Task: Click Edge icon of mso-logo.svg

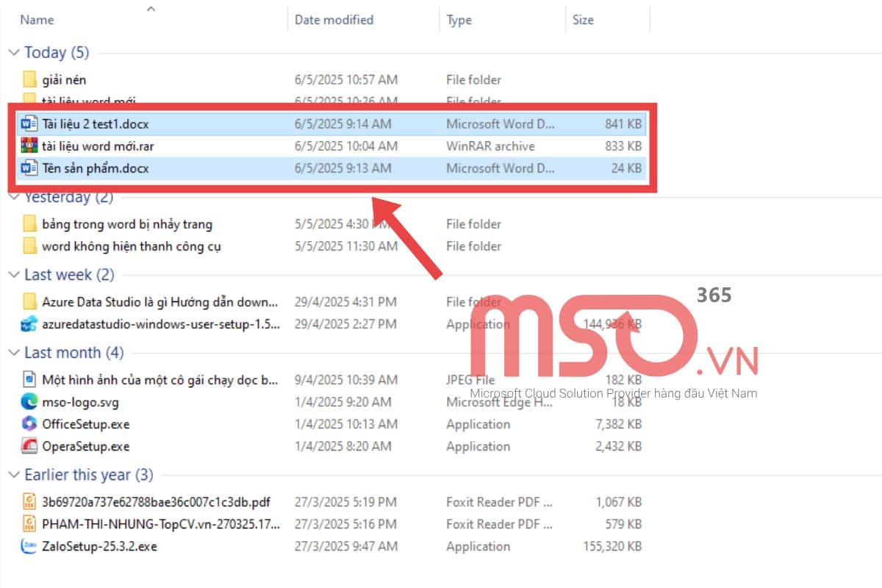Action: (29, 401)
